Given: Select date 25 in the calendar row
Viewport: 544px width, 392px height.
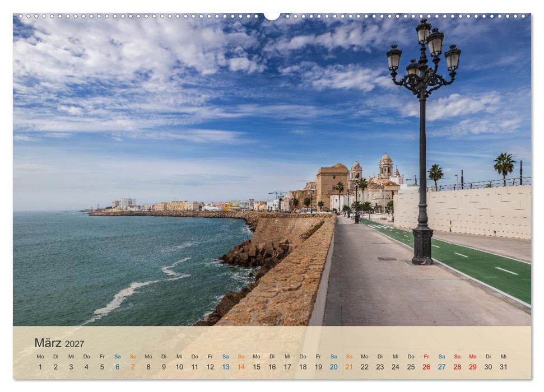Looking at the screenshot, I should click(x=411, y=367).
